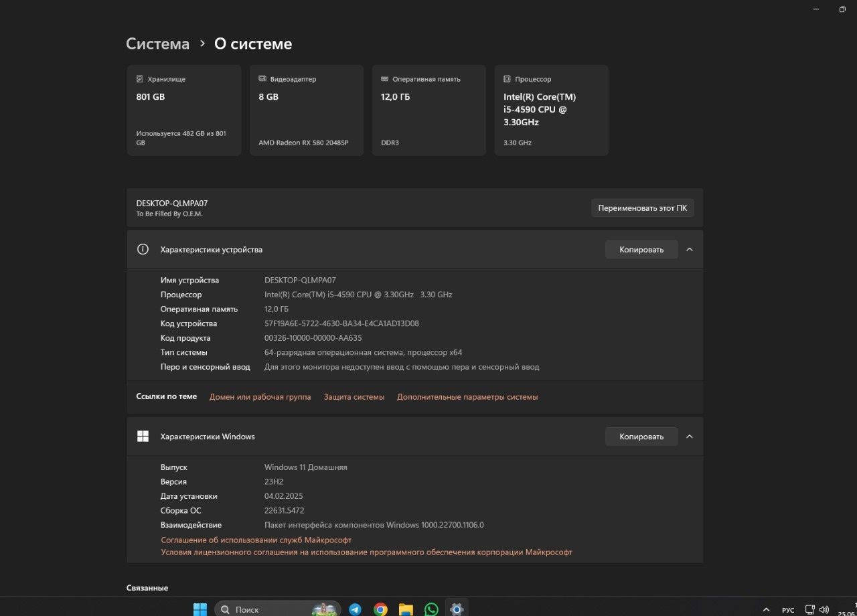Click the processor value in the Процессор row

pyautogui.click(x=358, y=295)
